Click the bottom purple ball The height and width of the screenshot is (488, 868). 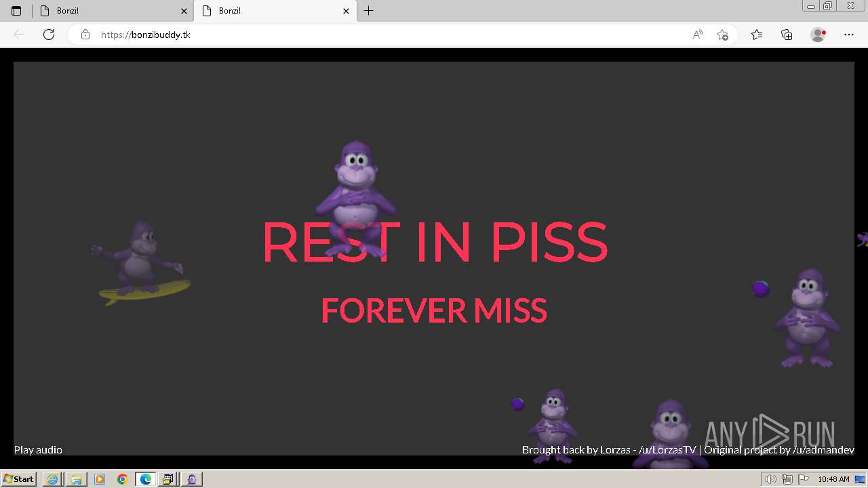[518, 405]
